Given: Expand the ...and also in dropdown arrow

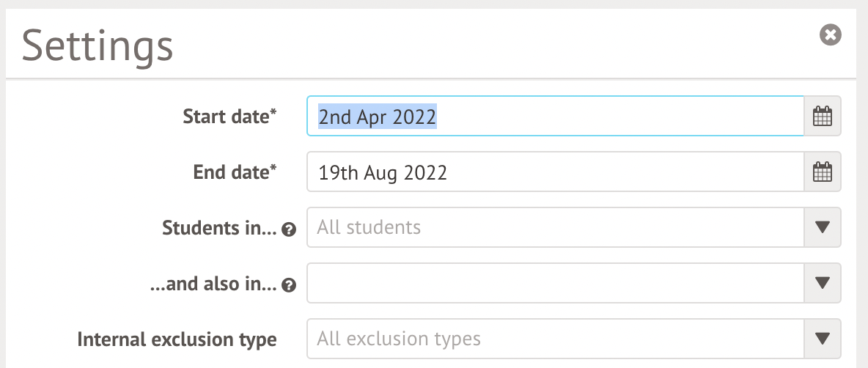Looking at the screenshot, I should tap(823, 283).
